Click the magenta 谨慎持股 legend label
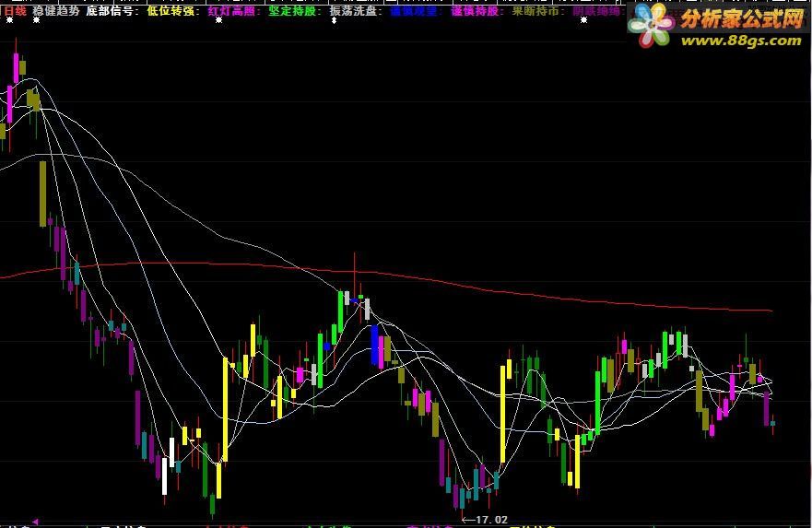The width and height of the screenshot is (812, 528). [477, 11]
